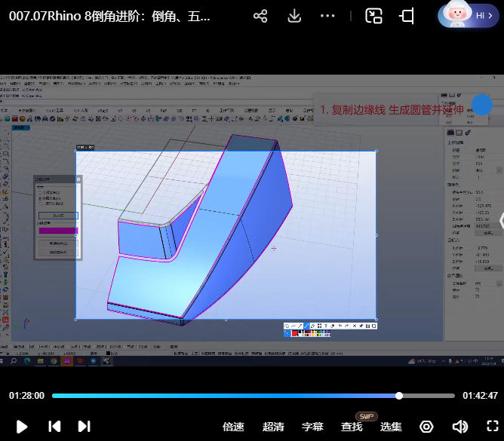Click the magenta color swatch in Rhino dialog

point(58,231)
